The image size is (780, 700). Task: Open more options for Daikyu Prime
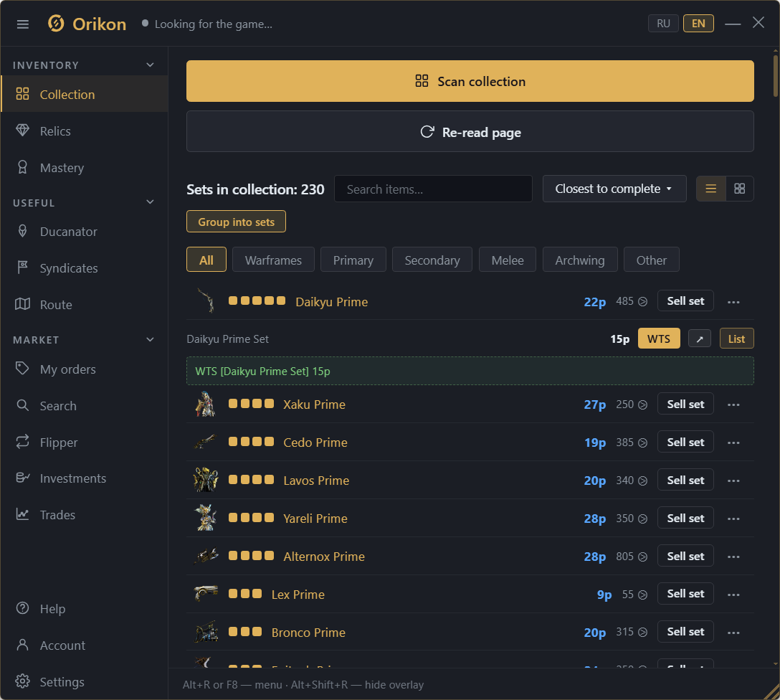click(x=733, y=302)
